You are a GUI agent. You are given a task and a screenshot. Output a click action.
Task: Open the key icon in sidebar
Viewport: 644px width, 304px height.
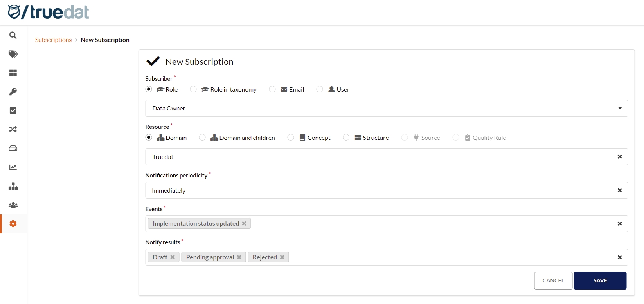coord(13,92)
